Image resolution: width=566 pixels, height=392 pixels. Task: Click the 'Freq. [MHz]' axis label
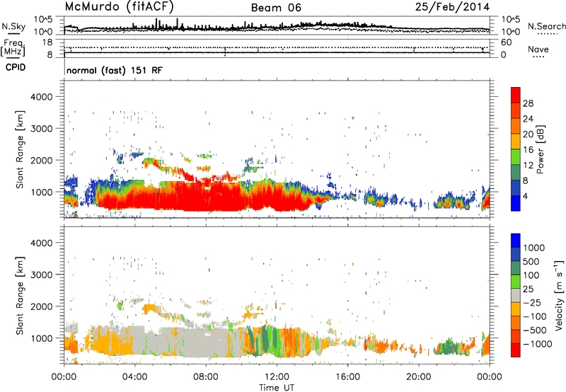click(x=13, y=48)
